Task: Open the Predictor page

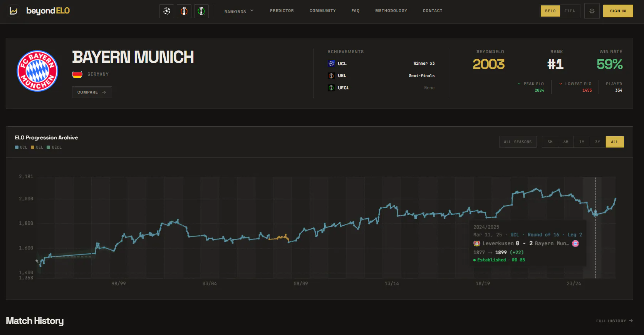Action: (282, 11)
